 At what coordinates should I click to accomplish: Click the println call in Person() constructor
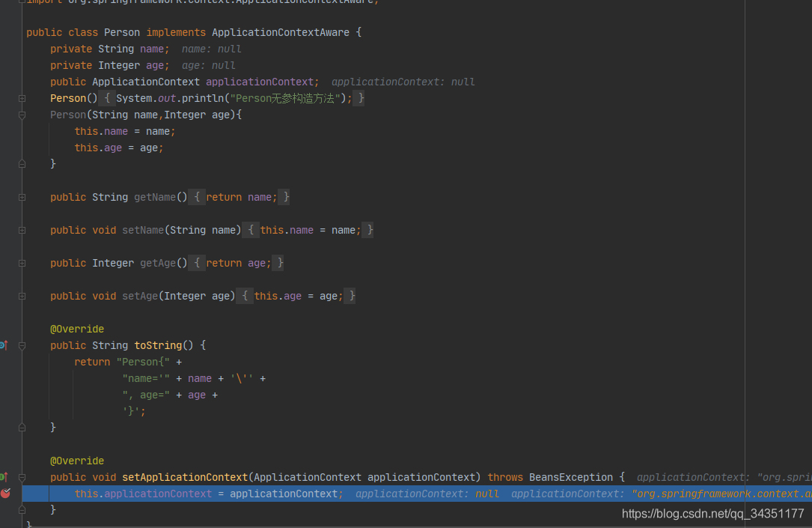[x=203, y=98]
